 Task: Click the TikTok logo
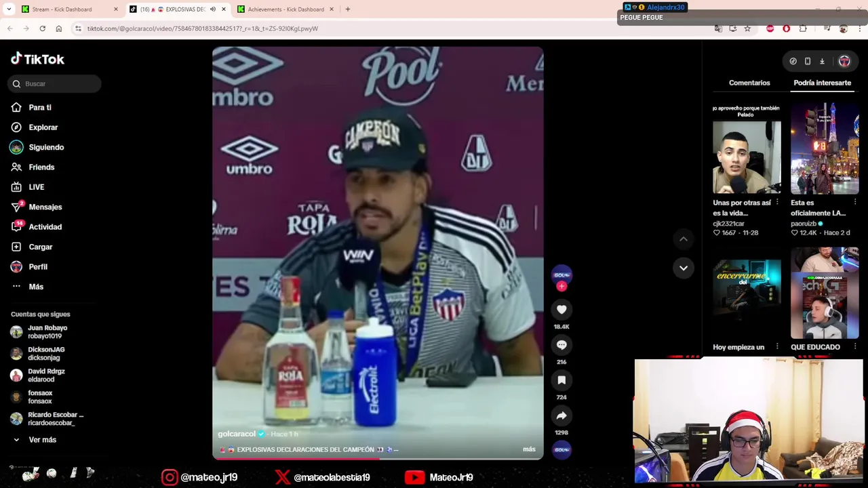(x=37, y=59)
